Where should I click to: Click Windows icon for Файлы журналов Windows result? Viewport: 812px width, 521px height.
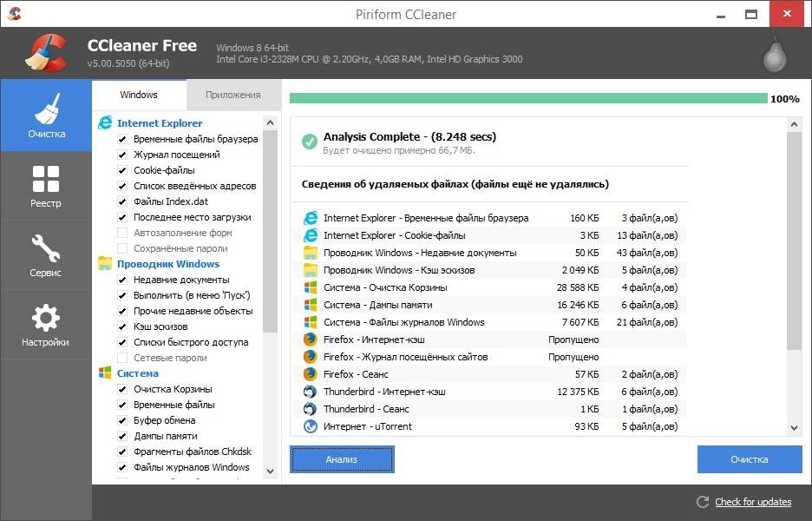pos(311,322)
